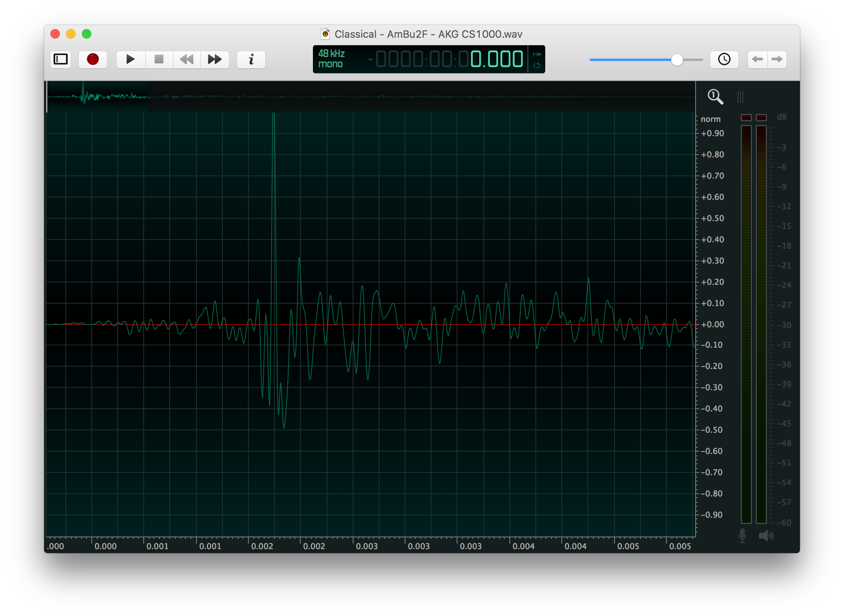The height and width of the screenshot is (616, 844).
Task: Open the file info panel
Action: click(x=251, y=59)
